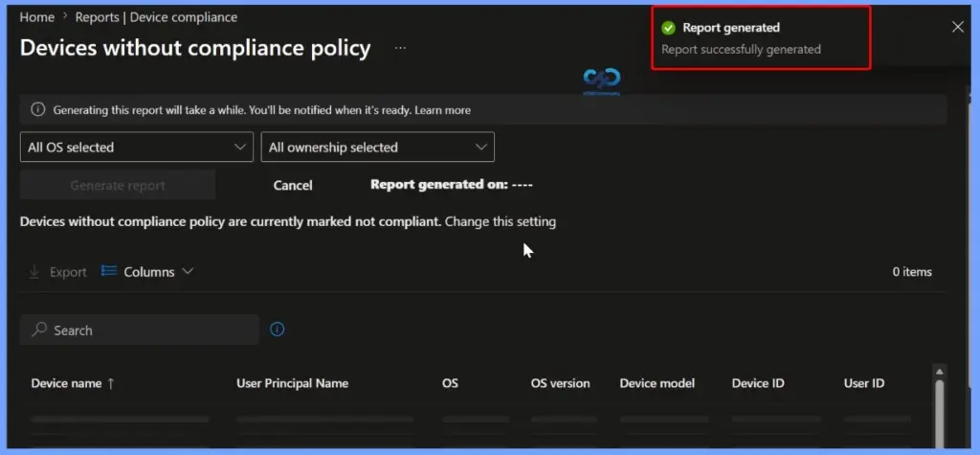The height and width of the screenshot is (455, 980).
Task: Click the Columns list icon
Action: point(109,271)
